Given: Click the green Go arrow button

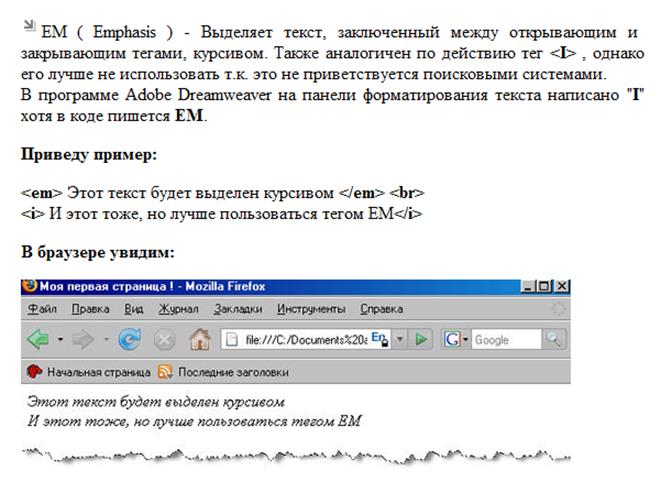Looking at the screenshot, I should coord(421,339).
